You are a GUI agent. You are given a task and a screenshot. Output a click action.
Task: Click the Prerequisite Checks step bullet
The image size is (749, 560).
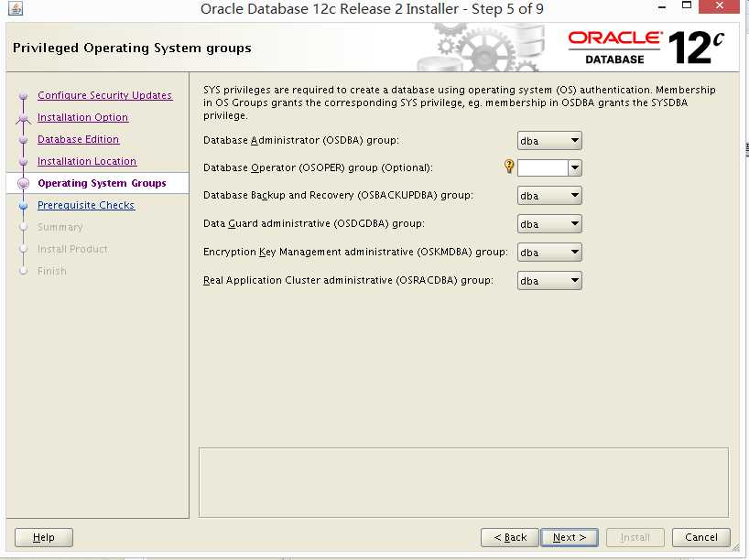(x=24, y=205)
